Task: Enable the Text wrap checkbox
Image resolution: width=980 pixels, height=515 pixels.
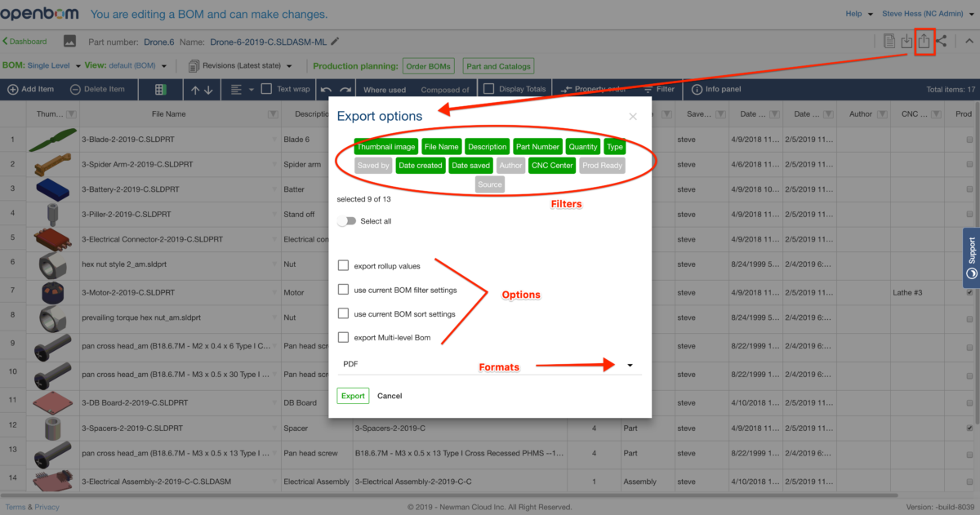Action: (266, 89)
